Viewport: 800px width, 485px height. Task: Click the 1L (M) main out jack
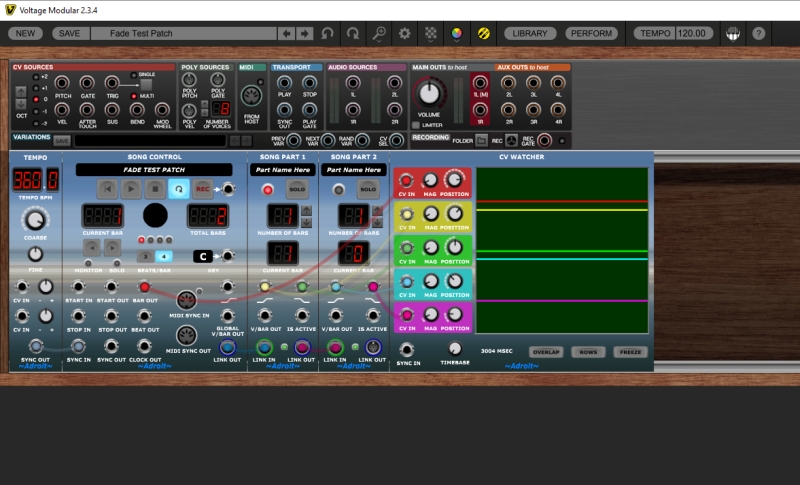coord(480,82)
